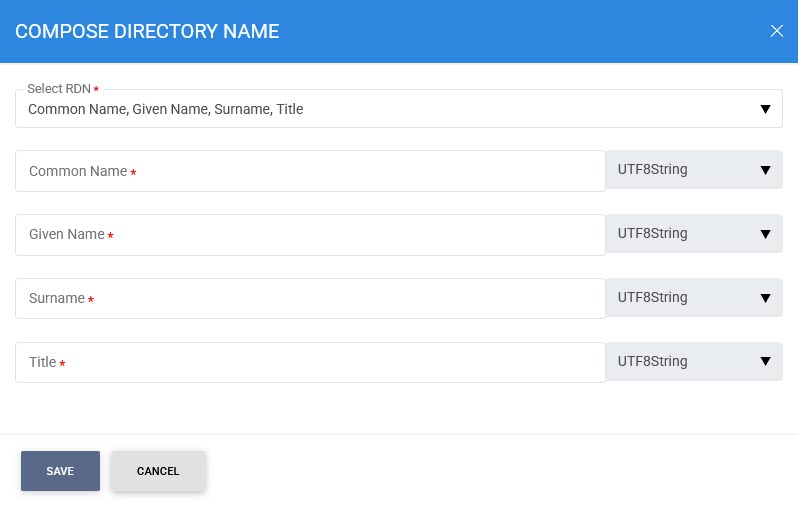
Task: Tap the down arrow for Title encoding
Action: (x=765, y=362)
